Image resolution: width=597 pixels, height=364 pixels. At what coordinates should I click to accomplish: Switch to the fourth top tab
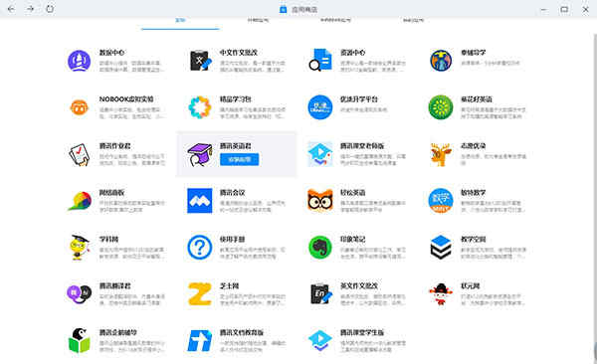[414, 20]
